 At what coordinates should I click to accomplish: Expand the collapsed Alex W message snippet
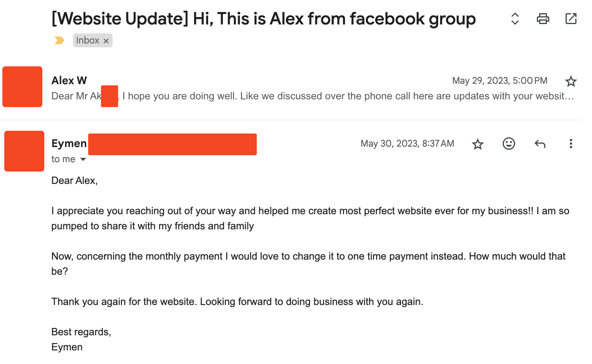(x=311, y=96)
